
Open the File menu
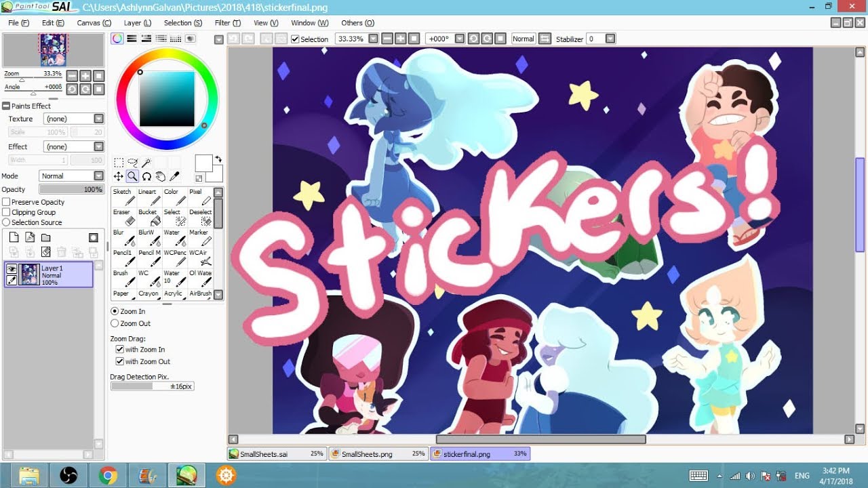point(18,22)
